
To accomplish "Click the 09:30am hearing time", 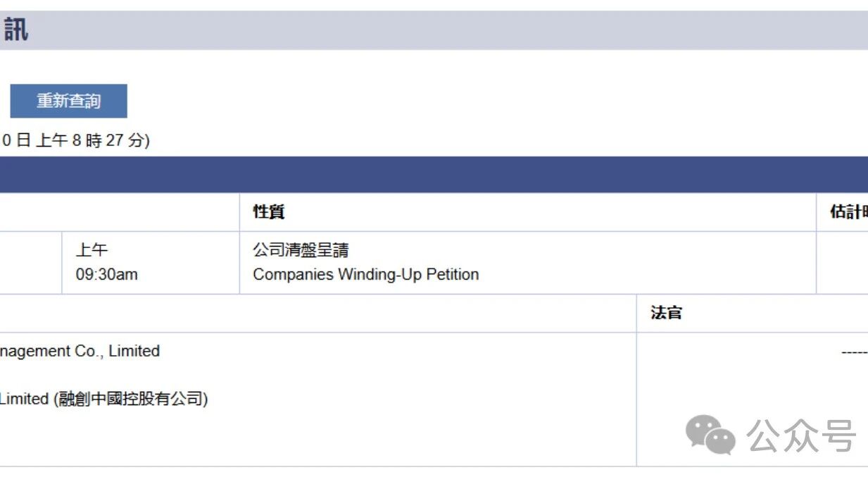I will click(107, 274).
